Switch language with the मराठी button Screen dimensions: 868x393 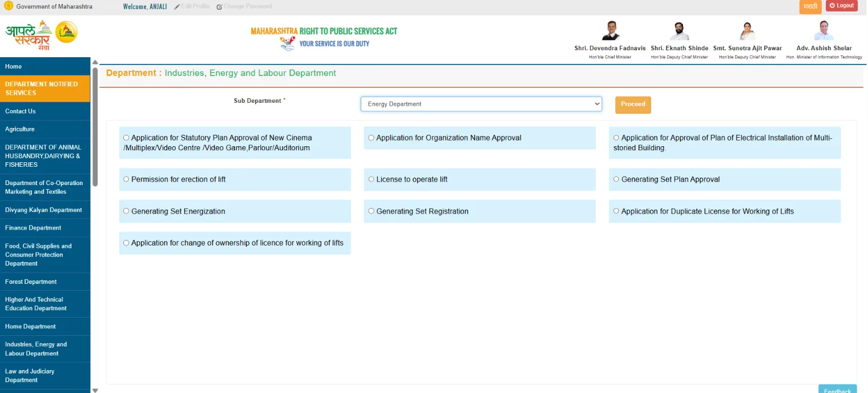(810, 6)
